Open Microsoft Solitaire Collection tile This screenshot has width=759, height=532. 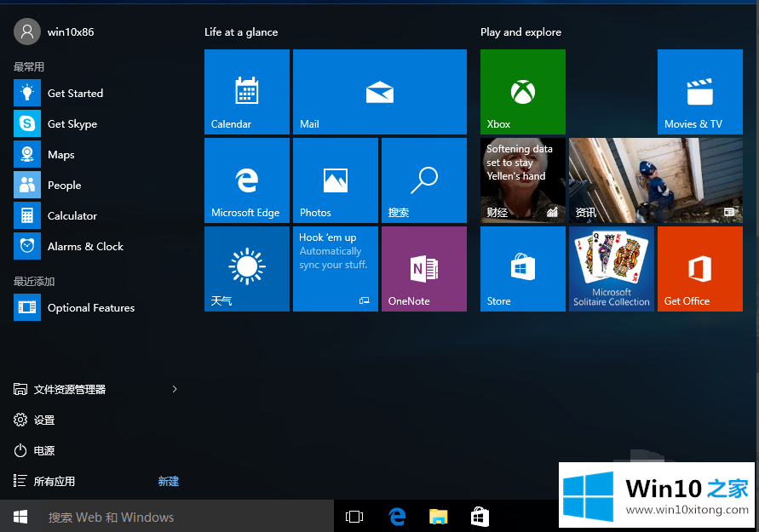(x=611, y=269)
